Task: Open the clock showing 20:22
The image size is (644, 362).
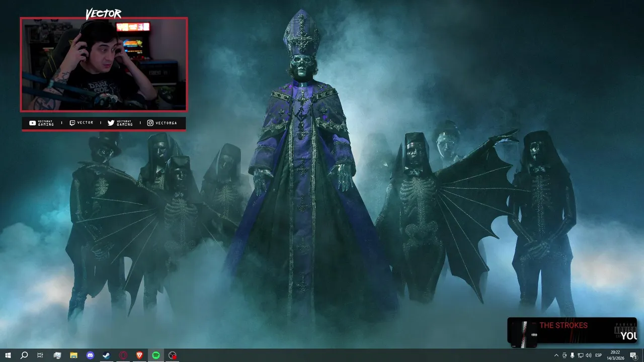Action: click(615, 355)
